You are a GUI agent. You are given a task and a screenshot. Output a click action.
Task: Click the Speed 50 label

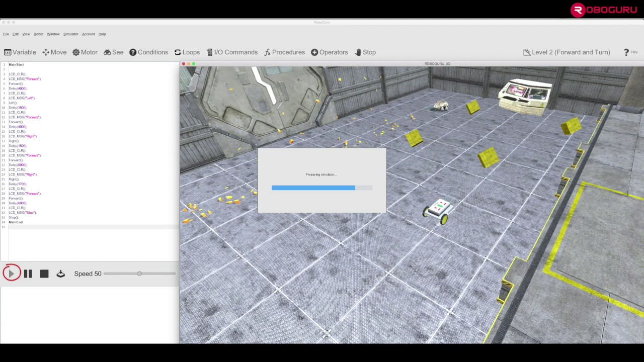tap(88, 274)
